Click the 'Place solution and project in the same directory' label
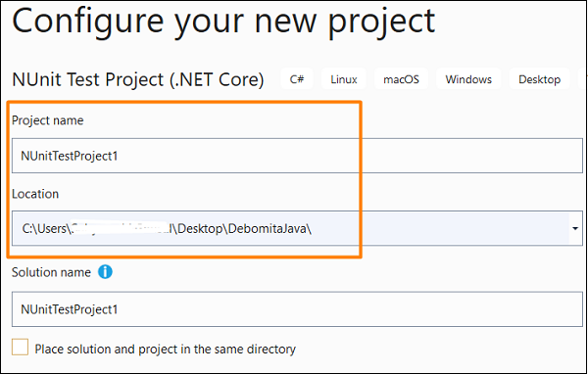588x374 pixels. coord(165,350)
